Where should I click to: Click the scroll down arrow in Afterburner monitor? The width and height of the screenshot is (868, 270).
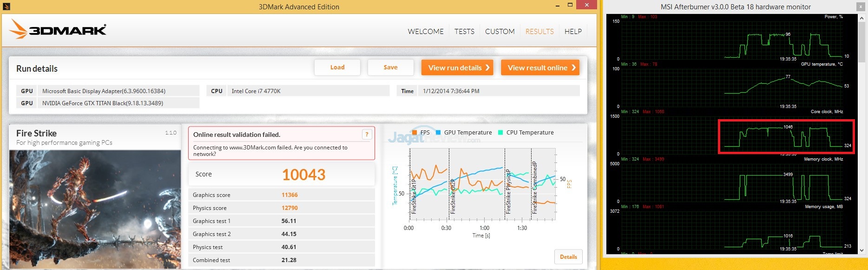[862, 250]
